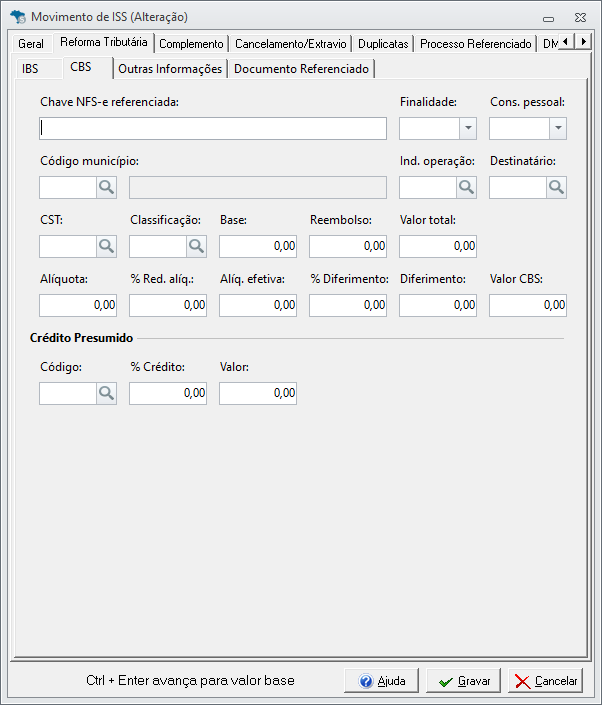Expand the Finalidade dropdown

pos(467,128)
